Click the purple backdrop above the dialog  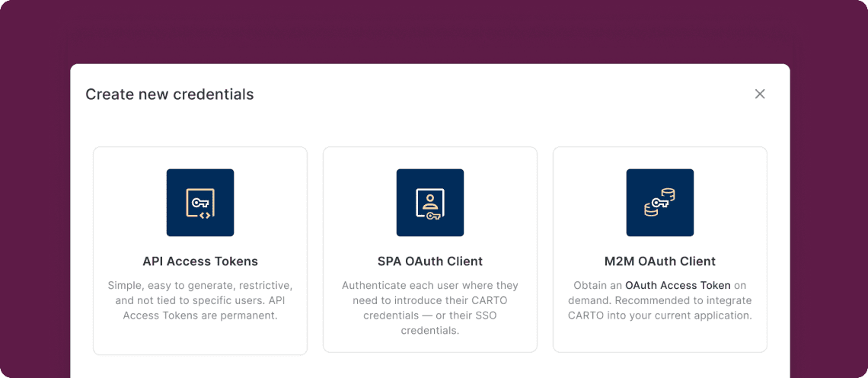click(x=434, y=30)
